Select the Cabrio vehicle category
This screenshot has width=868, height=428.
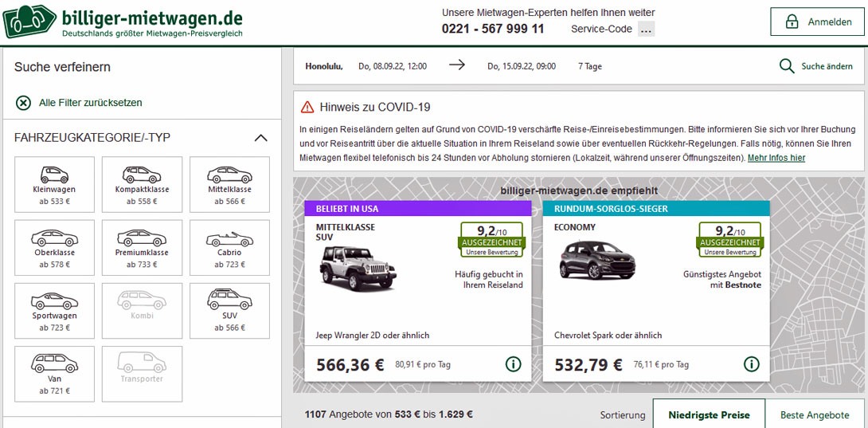coord(229,248)
